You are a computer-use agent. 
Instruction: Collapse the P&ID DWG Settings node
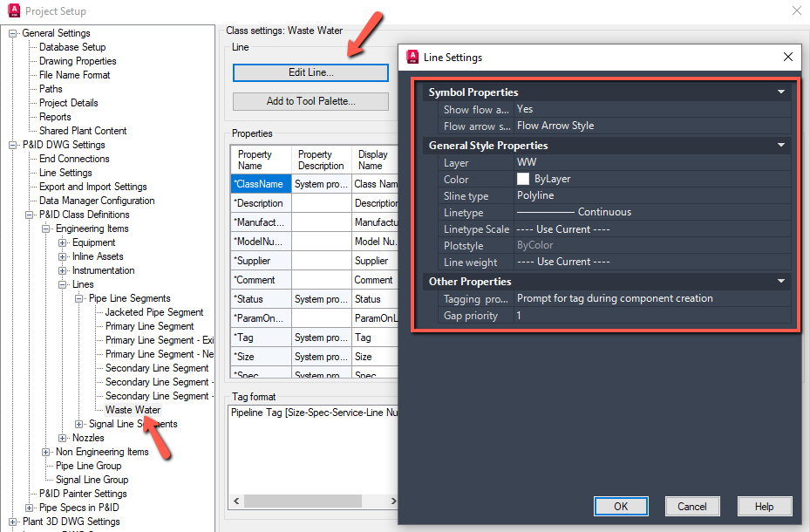coord(13,145)
